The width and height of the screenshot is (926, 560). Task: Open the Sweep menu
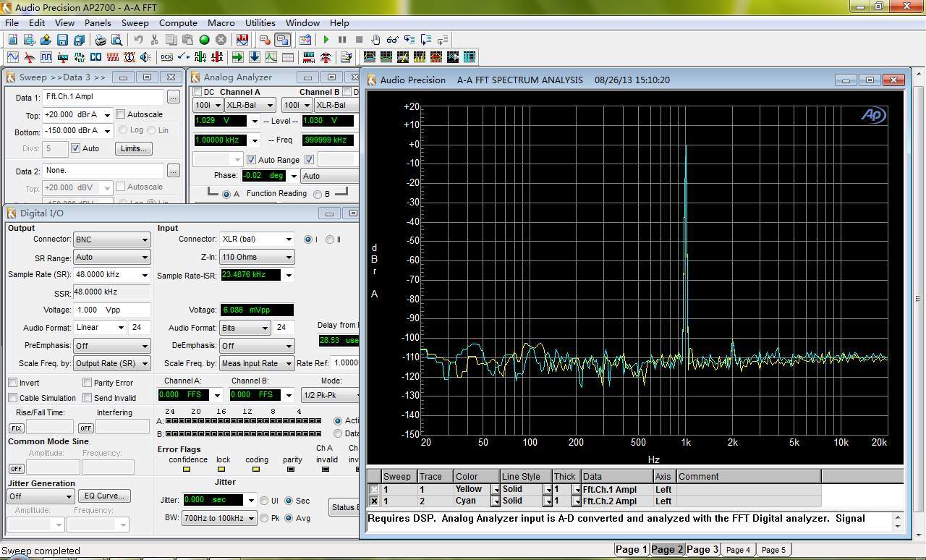[x=135, y=22]
